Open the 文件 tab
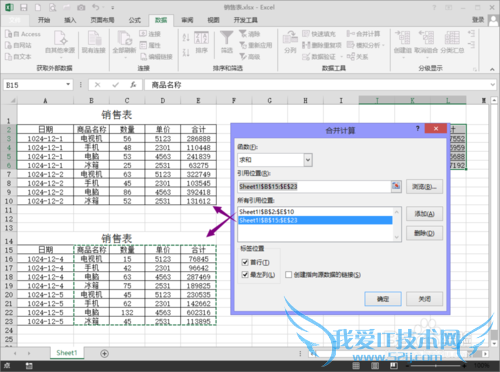The height and width of the screenshot is (372, 500). pyautogui.click(x=15, y=20)
